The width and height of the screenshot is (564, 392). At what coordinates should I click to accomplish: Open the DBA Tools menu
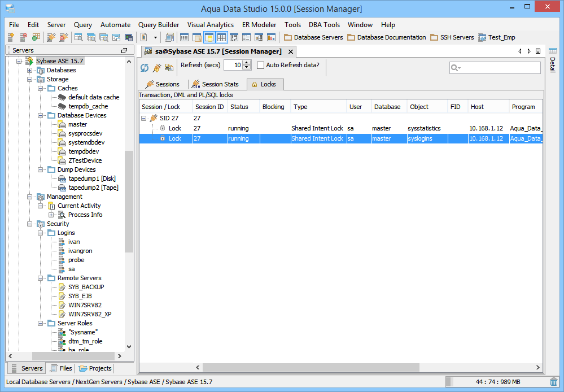point(324,24)
